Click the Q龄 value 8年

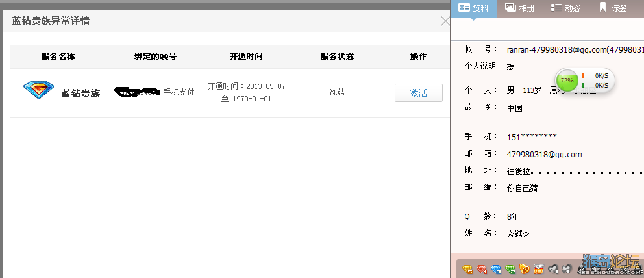513,216
